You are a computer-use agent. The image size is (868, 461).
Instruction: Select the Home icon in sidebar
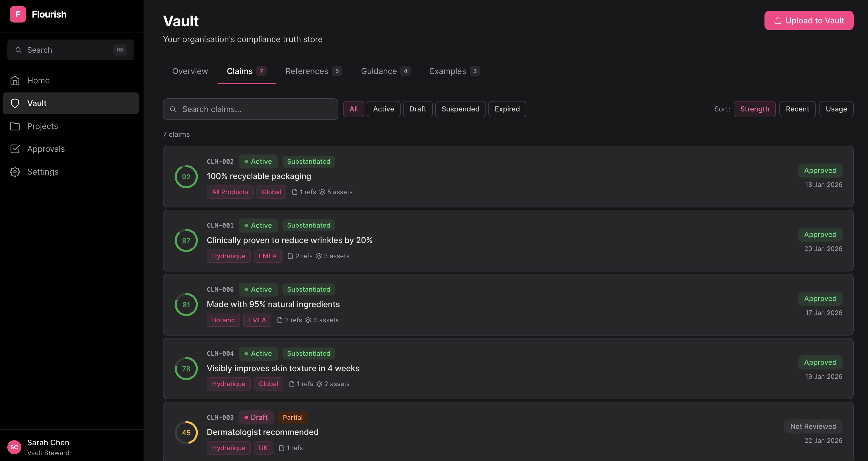coord(15,80)
